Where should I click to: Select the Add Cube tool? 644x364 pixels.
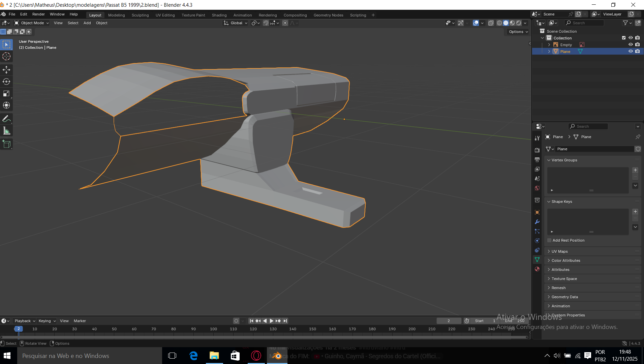(6, 144)
